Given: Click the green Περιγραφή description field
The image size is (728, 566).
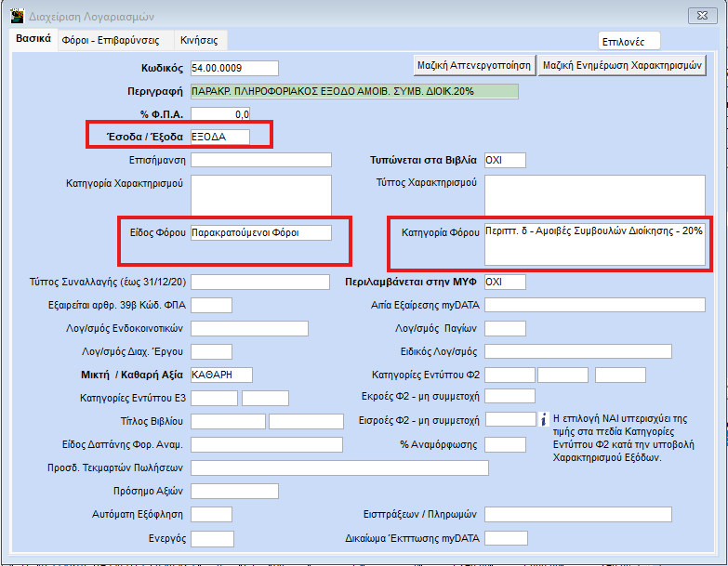Looking at the screenshot, I should [353, 91].
